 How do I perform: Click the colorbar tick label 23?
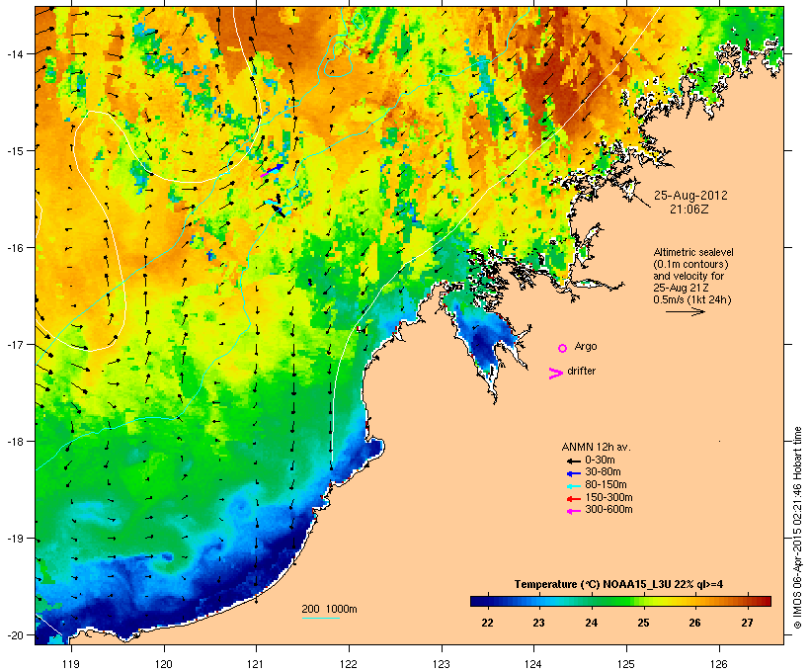538,623
